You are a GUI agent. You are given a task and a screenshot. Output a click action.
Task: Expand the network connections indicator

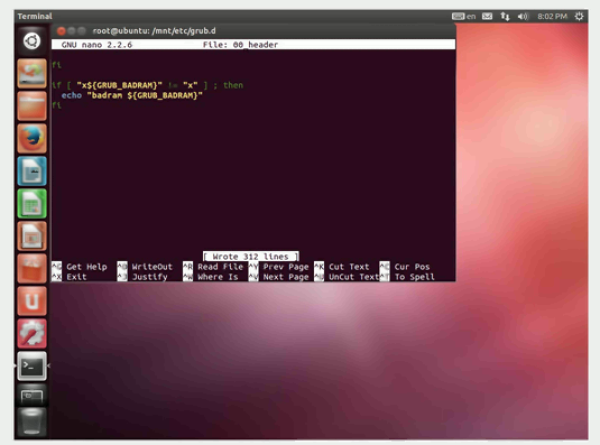click(x=504, y=16)
